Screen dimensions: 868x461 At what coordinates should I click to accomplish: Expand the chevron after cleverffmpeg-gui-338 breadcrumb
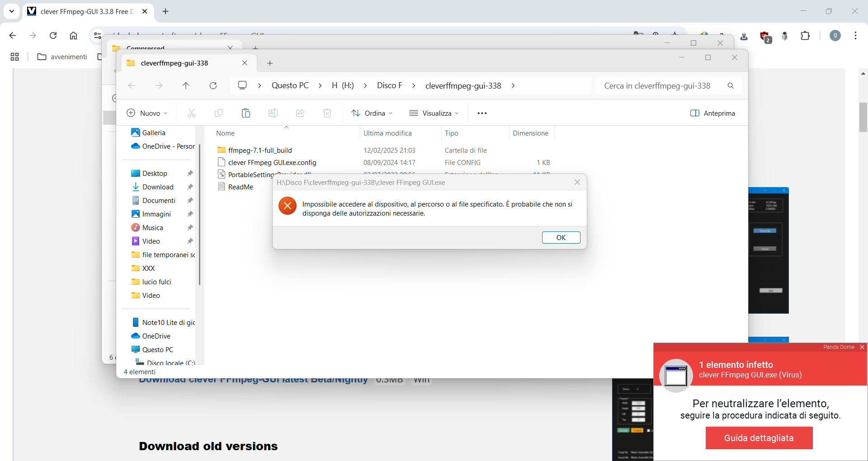[513, 85]
